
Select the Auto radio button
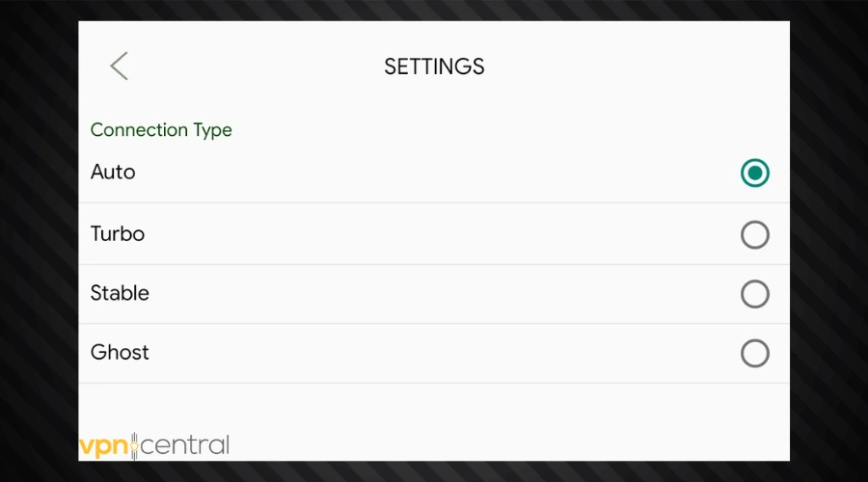point(755,174)
